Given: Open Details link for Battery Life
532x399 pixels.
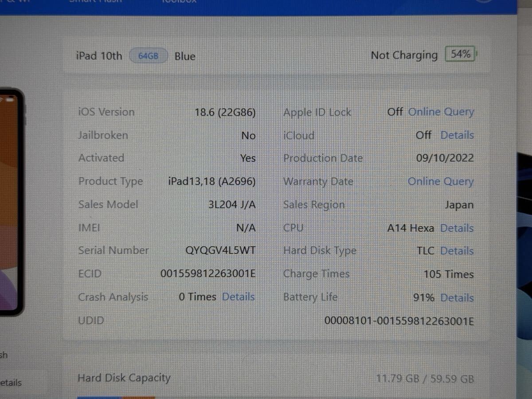Looking at the screenshot, I should coord(457,297).
